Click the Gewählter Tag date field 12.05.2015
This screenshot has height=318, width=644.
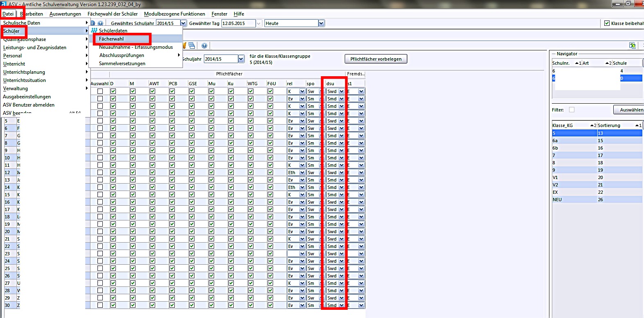pos(238,23)
